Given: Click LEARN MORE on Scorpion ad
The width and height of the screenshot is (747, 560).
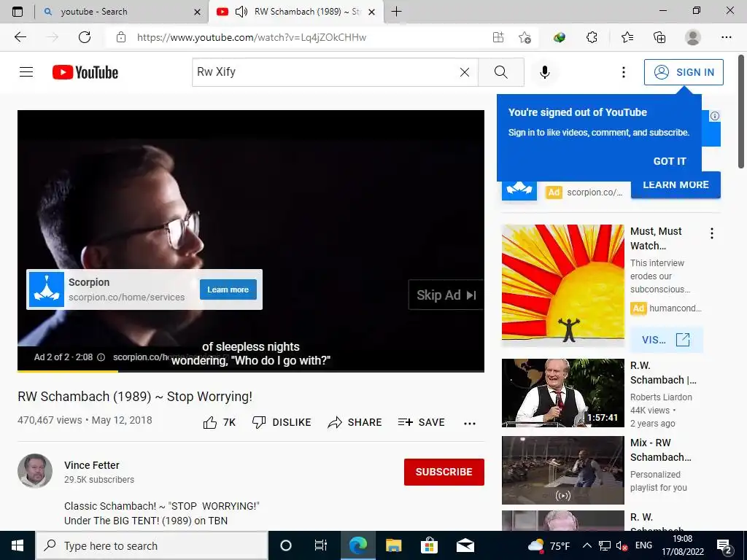Looking at the screenshot, I should pos(676,184).
